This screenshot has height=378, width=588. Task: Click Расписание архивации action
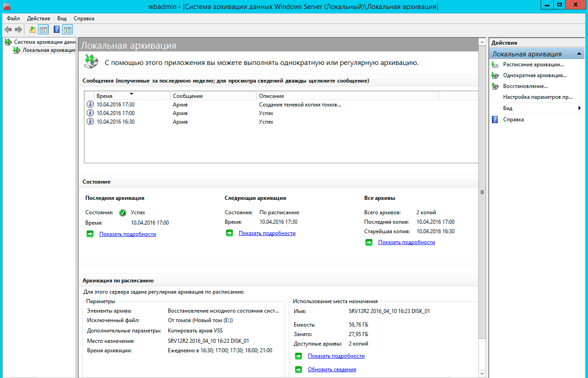533,65
